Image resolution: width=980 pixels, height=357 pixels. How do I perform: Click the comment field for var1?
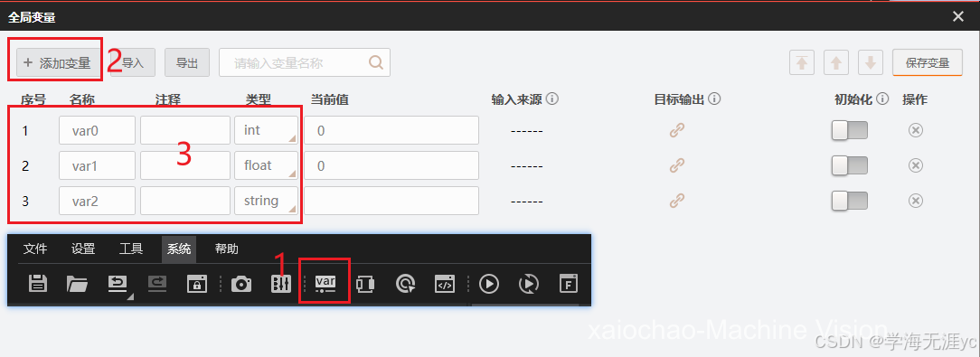coord(185,165)
